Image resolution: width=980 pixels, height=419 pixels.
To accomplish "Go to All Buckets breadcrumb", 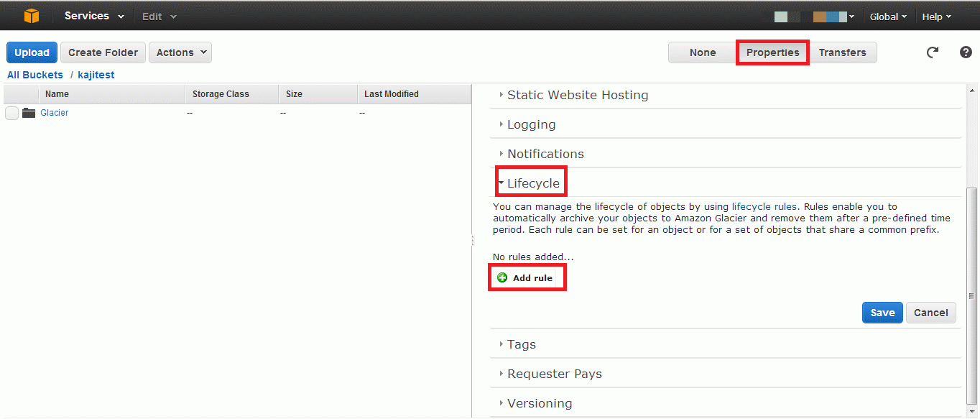I will pyautogui.click(x=35, y=75).
